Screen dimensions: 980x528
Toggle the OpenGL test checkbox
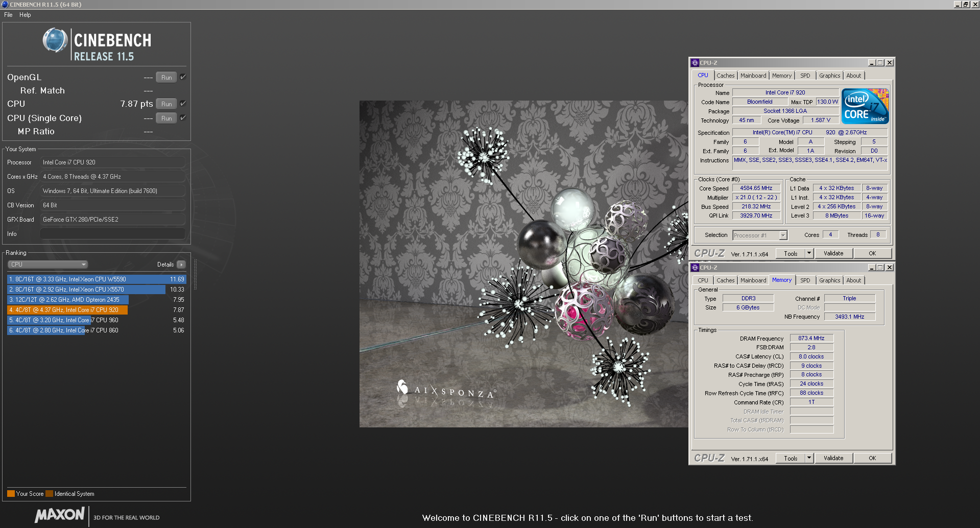tap(183, 77)
